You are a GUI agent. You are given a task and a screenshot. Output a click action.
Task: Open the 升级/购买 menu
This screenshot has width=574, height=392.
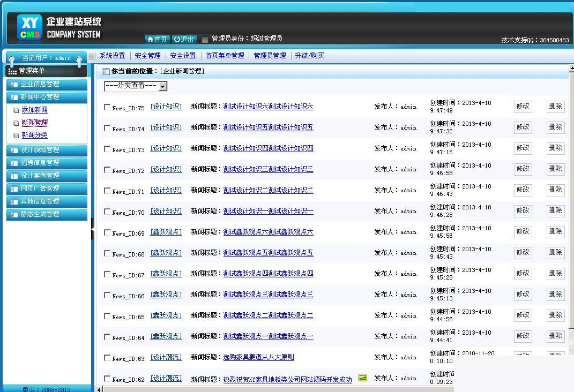click(310, 55)
